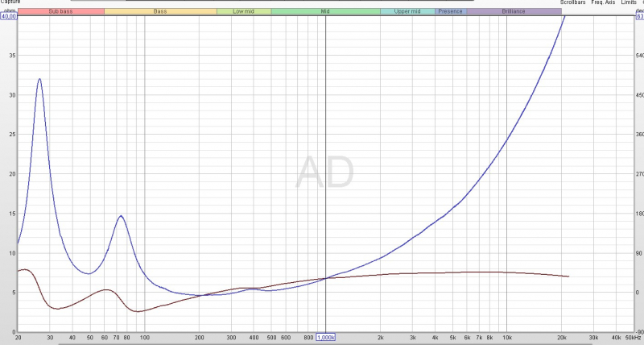Click the 540 degree label on right axis
Screen dimensions: 644x345
639,56
